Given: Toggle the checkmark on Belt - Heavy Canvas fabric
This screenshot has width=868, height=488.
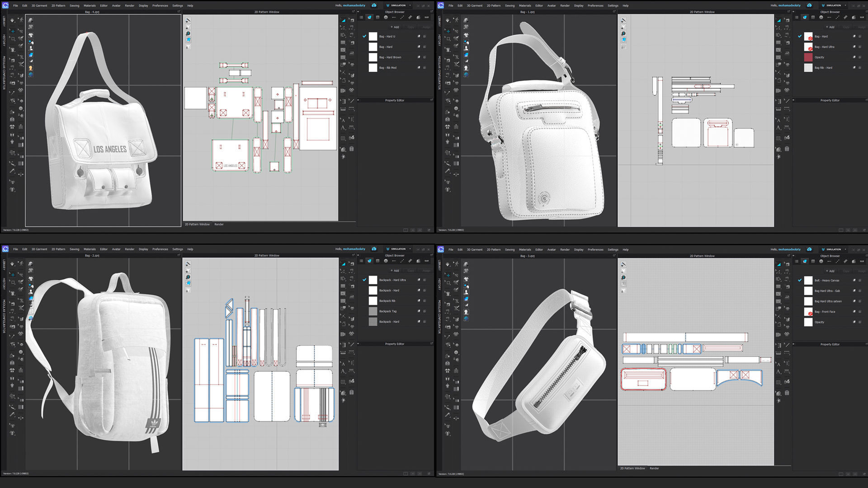Looking at the screenshot, I should 800,280.
